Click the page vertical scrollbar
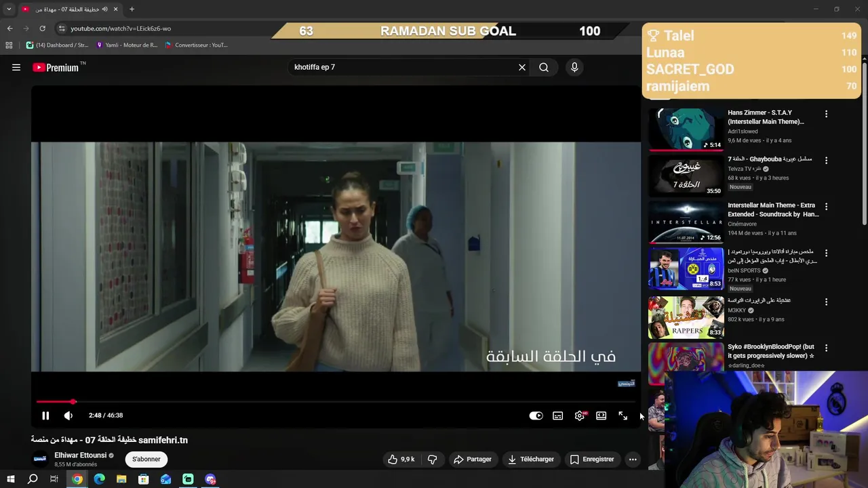 (x=865, y=142)
